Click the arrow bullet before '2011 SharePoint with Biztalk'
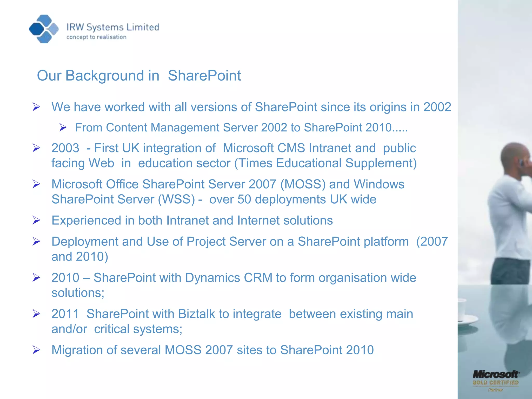The height and width of the screenshot is (399, 532). [36, 314]
